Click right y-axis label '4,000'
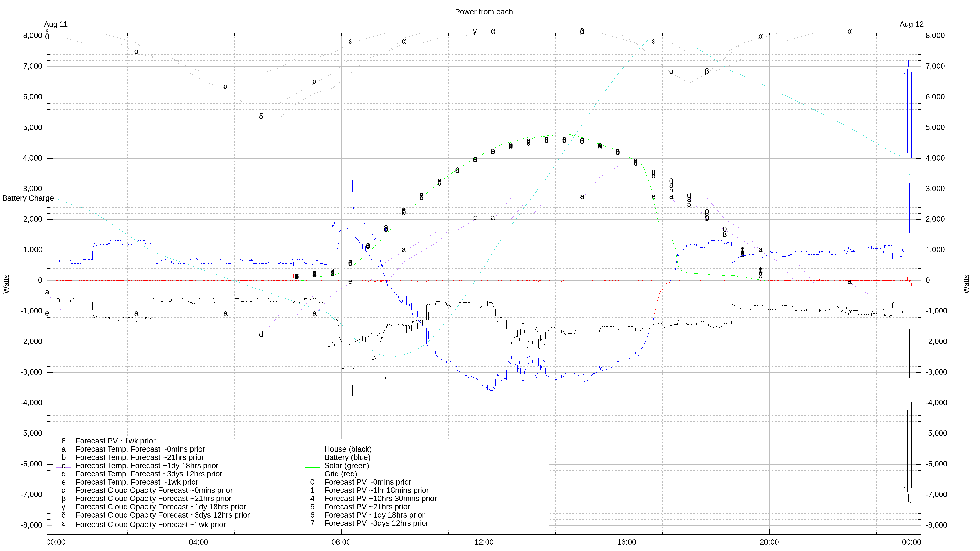The height and width of the screenshot is (551, 980). pos(935,158)
